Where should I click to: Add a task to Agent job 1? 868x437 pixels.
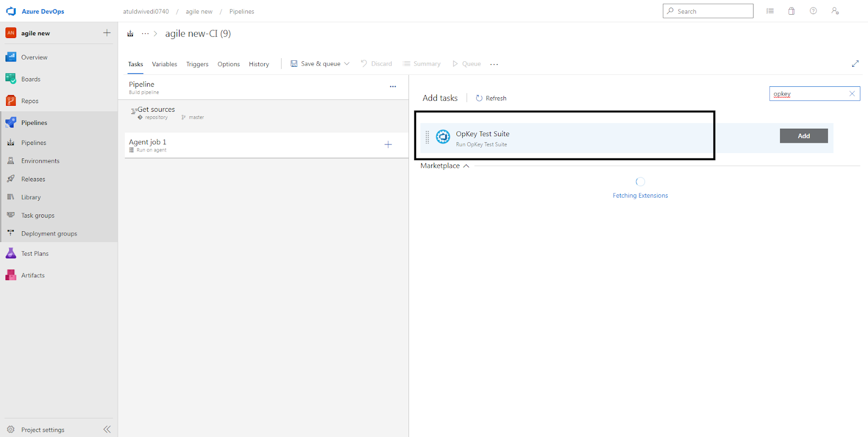click(388, 144)
